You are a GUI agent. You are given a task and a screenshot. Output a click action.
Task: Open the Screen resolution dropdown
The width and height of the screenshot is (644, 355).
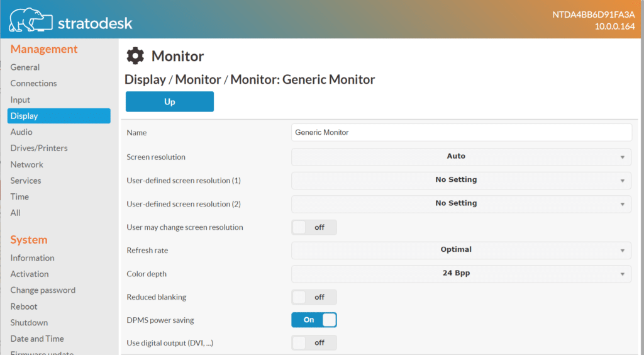tap(461, 157)
